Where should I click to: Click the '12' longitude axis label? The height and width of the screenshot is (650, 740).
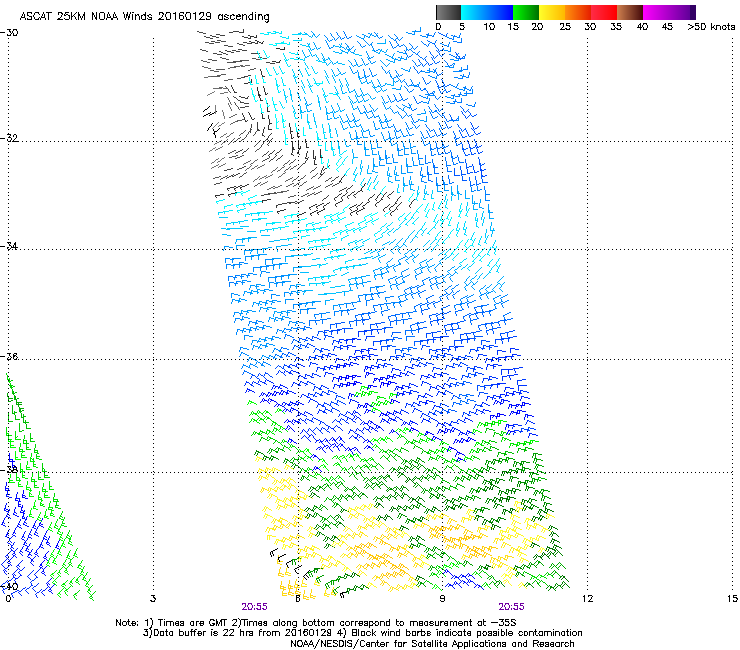tap(587, 599)
